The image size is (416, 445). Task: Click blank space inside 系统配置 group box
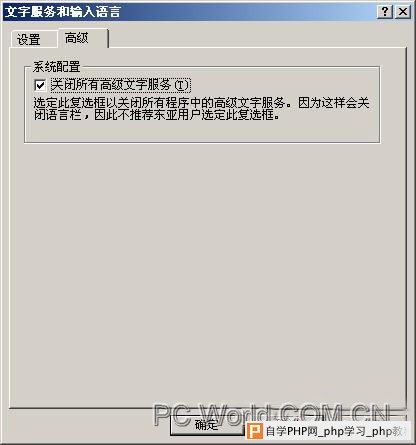202,132
